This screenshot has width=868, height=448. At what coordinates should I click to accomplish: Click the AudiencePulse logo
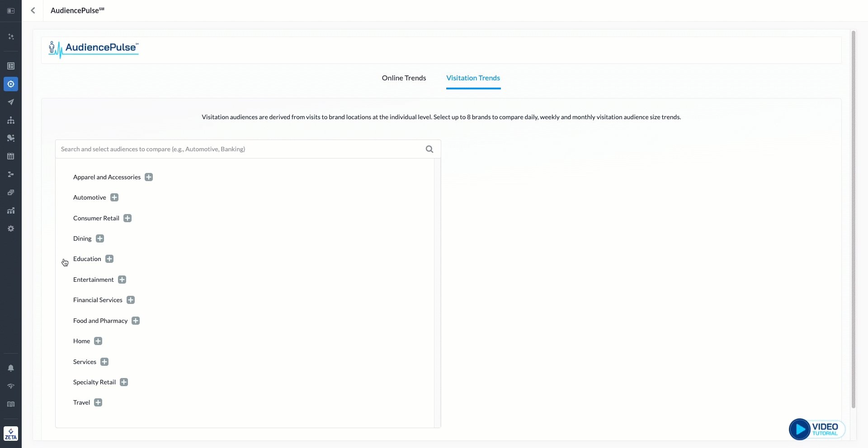[94, 49]
